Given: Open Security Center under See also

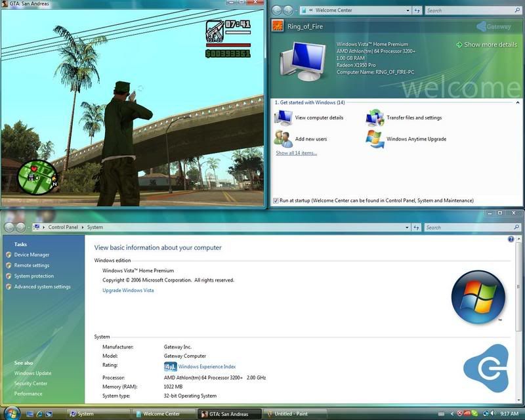Looking at the screenshot, I should point(31,383).
